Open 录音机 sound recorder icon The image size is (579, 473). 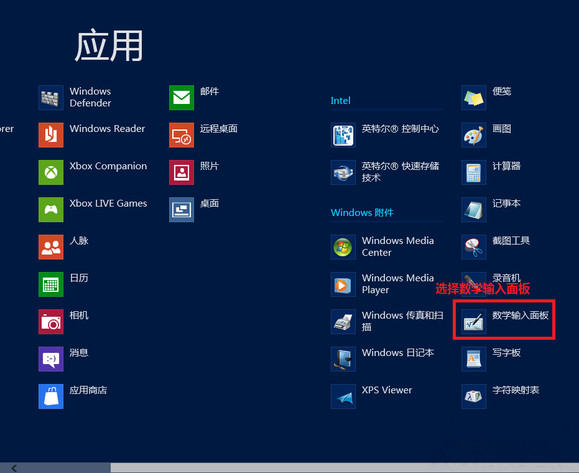point(473,284)
